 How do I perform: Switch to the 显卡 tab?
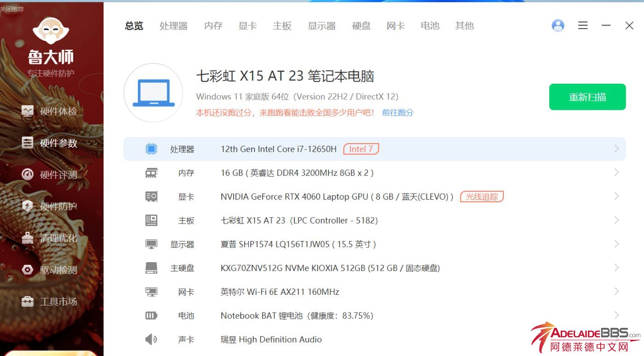tap(247, 26)
